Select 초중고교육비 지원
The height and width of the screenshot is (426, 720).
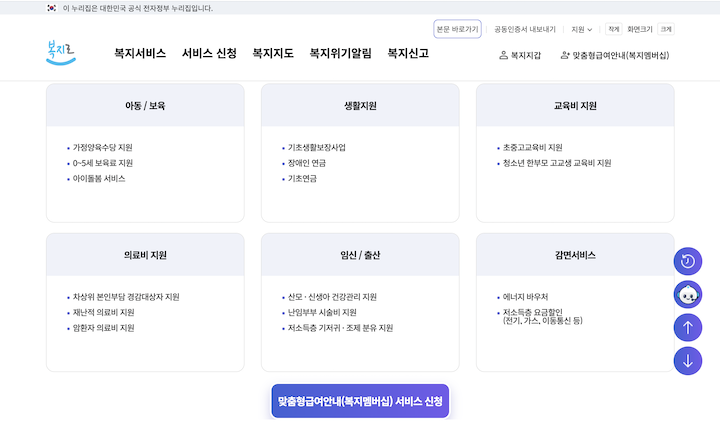(532, 147)
